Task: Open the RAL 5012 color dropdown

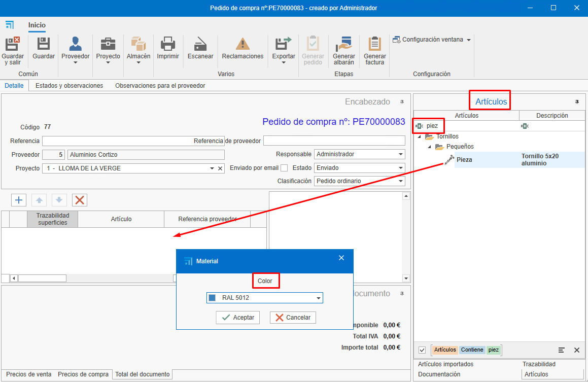Action: coord(319,298)
